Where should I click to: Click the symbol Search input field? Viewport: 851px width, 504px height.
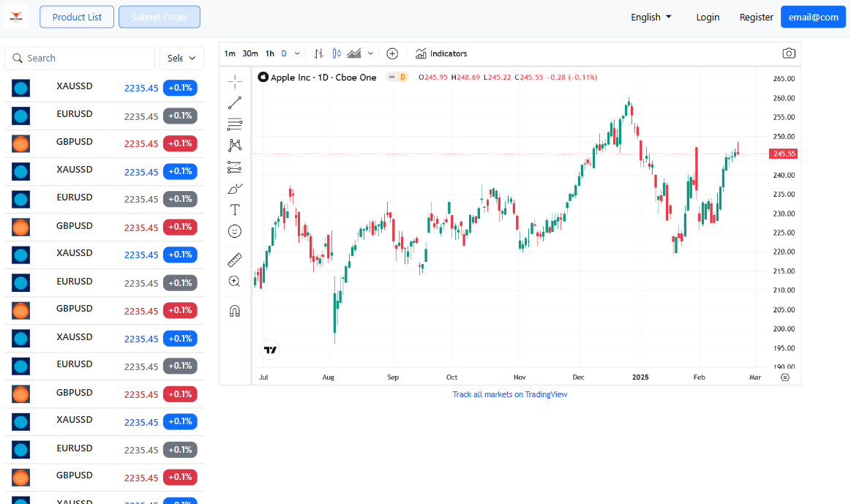pos(80,58)
